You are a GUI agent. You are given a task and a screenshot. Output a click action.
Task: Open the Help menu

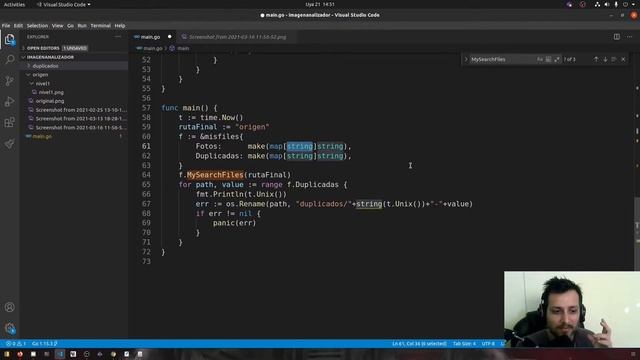[120, 25]
